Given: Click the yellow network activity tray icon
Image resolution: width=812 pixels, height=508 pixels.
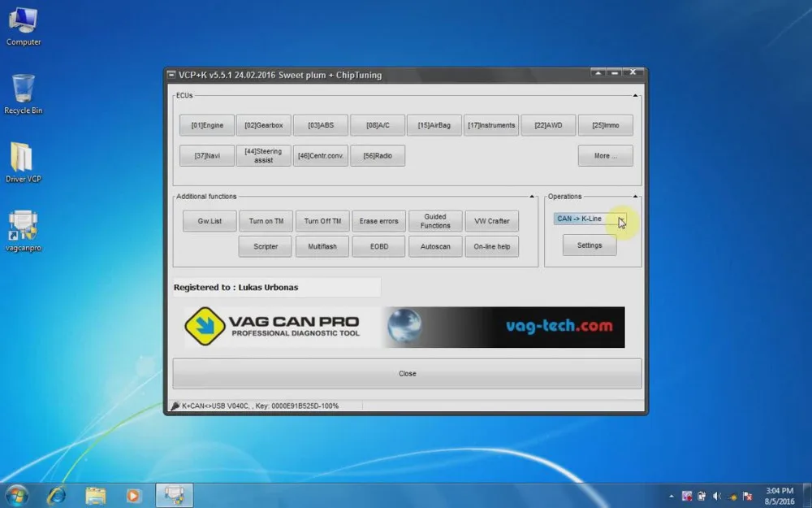Looking at the screenshot, I should [732, 497].
